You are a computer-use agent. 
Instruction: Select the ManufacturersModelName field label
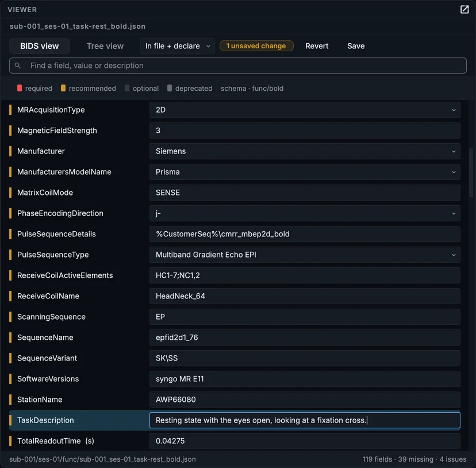point(64,172)
